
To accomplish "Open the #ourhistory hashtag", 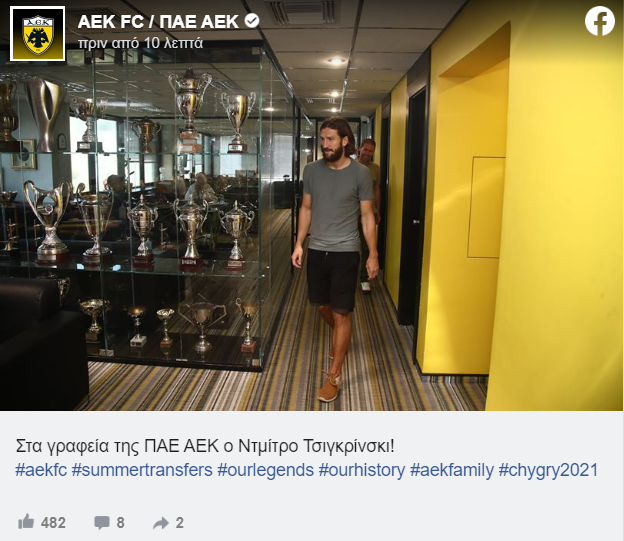I will [x=362, y=470].
